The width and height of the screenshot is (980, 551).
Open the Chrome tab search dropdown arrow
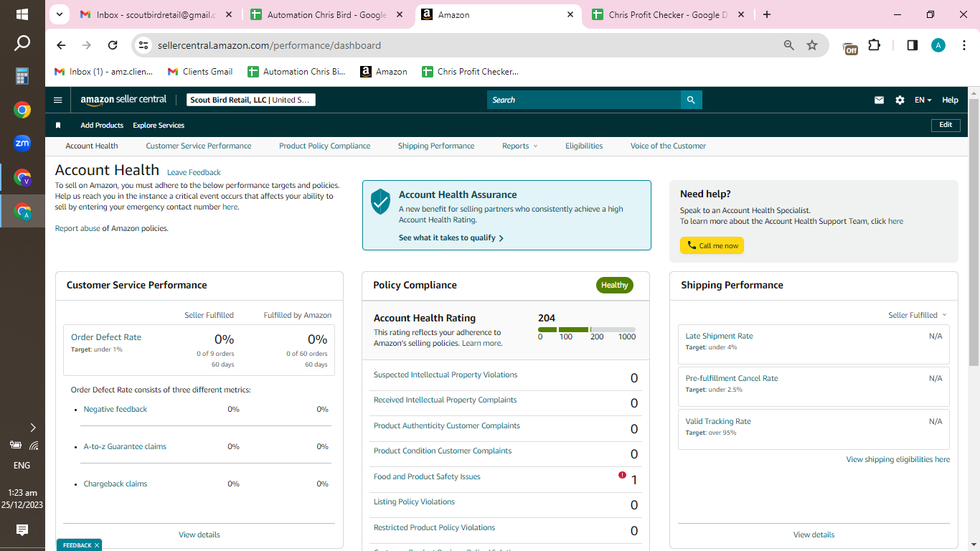pyautogui.click(x=60, y=14)
